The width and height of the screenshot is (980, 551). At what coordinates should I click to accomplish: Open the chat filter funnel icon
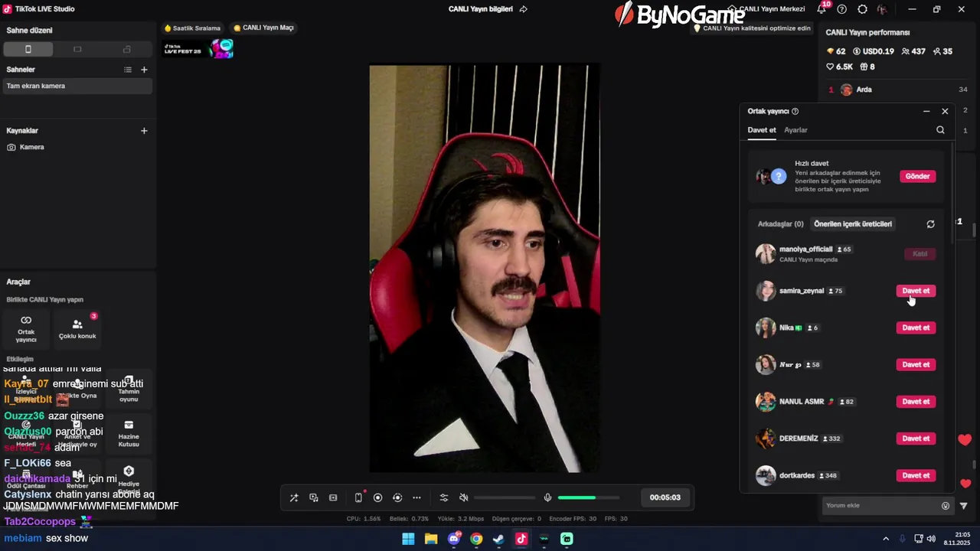[x=964, y=506]
